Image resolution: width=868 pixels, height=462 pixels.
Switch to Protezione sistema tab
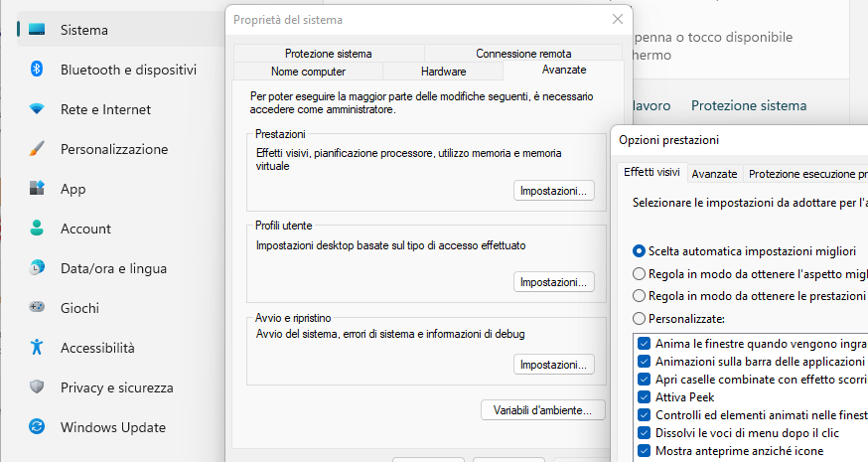point(329,54)
